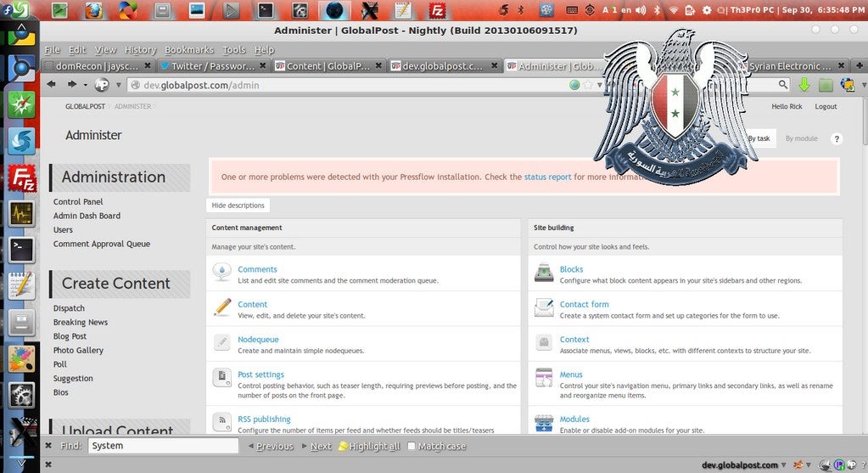Switch to the Content | GlobalPost tab
Image resolution: width=868 pixels, height=473 pixels.
(x=328, y=66)
